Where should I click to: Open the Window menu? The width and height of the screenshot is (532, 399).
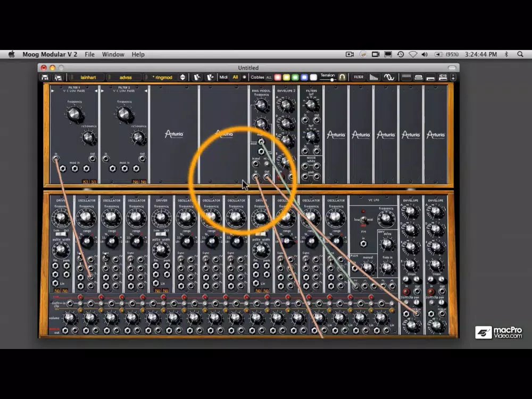tap(113, 54)
